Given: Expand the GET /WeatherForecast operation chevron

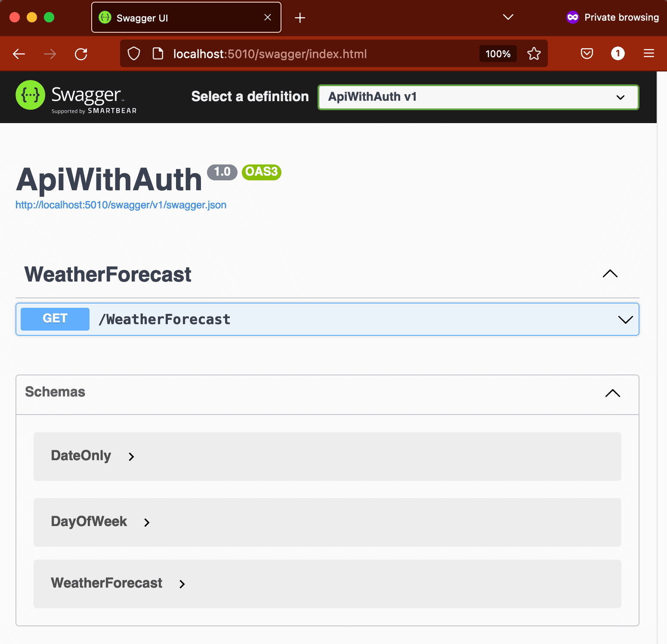Looking at the screenshot, I should pos(625,319).
